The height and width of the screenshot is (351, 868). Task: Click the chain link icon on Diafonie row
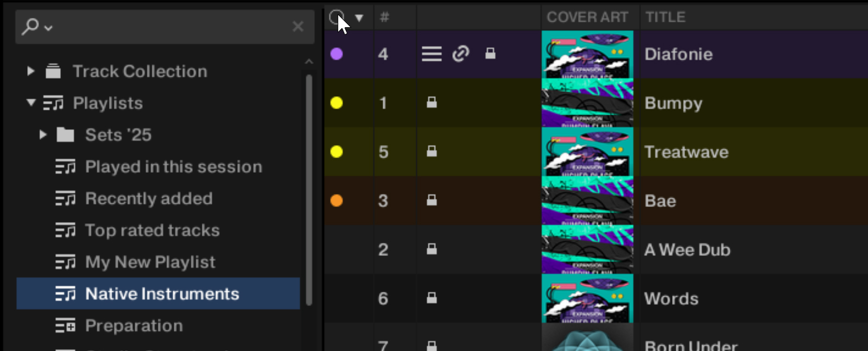point(460,54)
